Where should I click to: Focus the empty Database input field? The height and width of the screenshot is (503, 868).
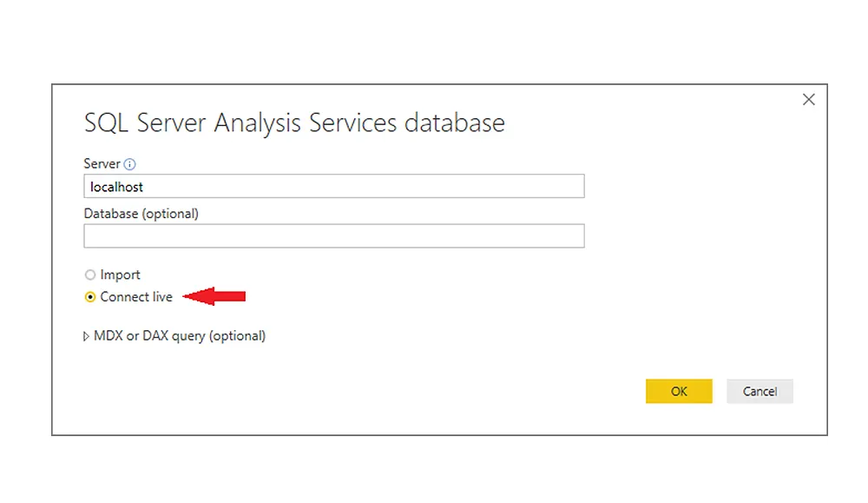[333, 236]
